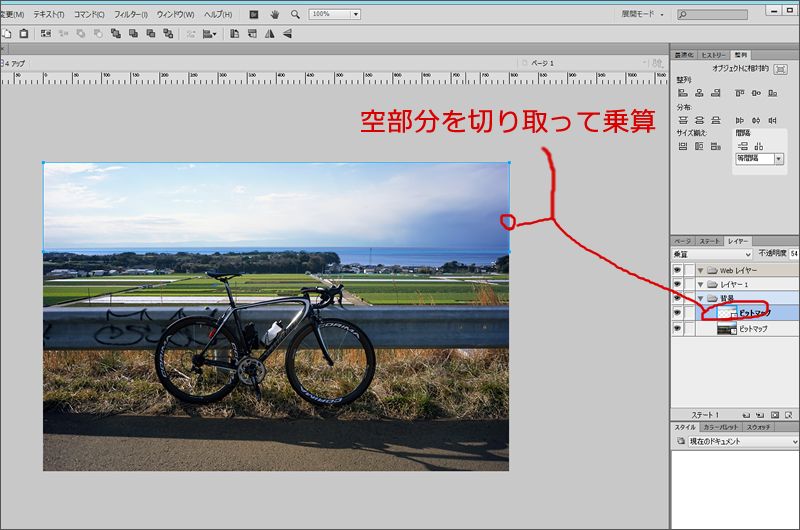Click the Flip Vertical icon
Viewport: 800px width, 530px height.
tap(287, 34)
